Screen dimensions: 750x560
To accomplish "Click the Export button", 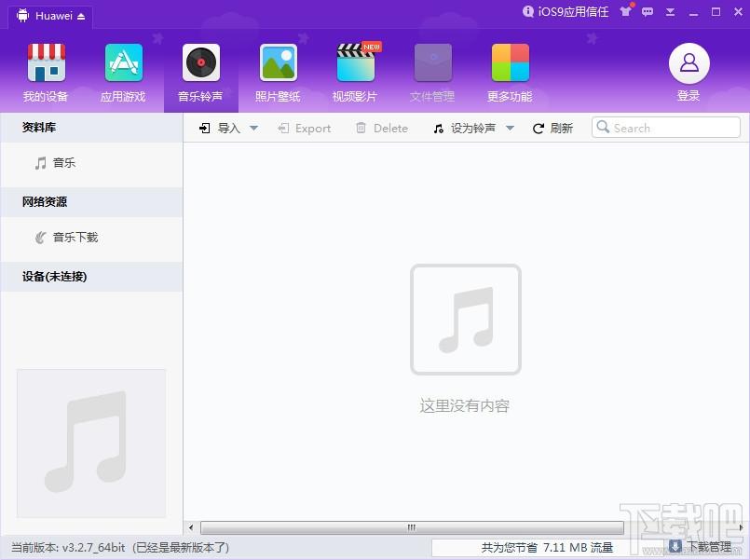I will tap(305, 129).
